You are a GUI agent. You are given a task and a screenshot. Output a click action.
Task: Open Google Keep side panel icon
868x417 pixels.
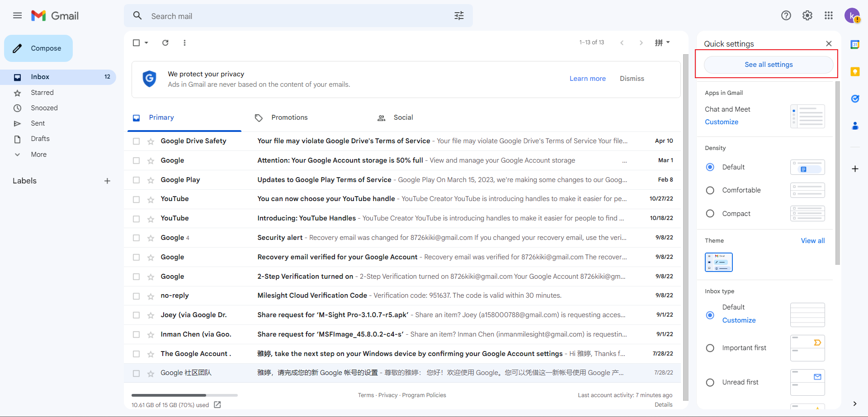pyautogui.click(x=855, y=71)
